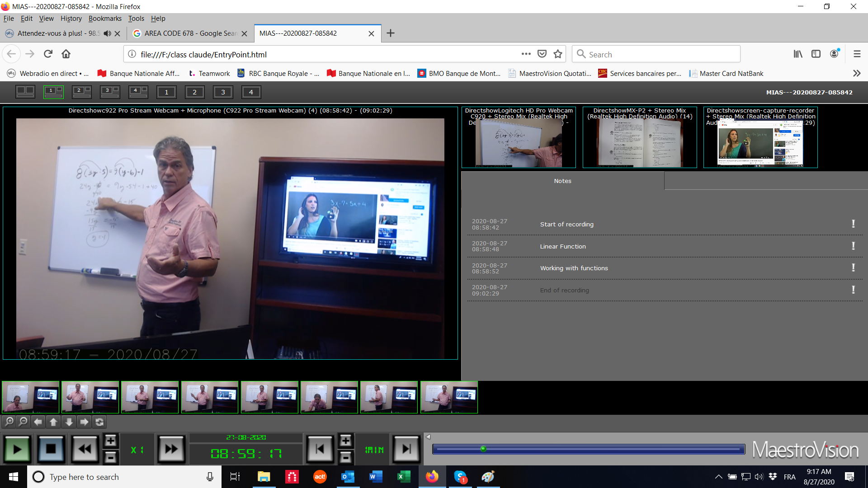Stop playback with the Stop button
The height and width of the screenshot is (488, 868).
(x=51, y=449)
